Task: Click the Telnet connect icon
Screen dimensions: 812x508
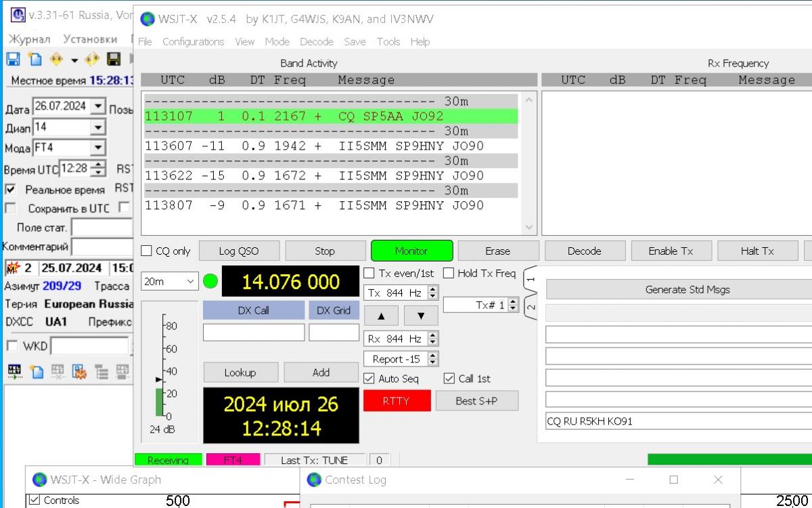Action: point(13,371)
